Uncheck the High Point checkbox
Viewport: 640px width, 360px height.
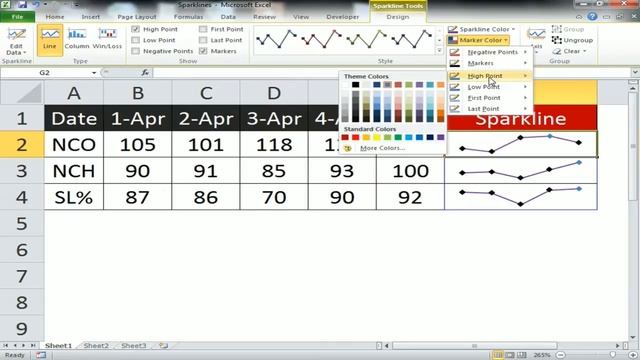tap(136, 29)
